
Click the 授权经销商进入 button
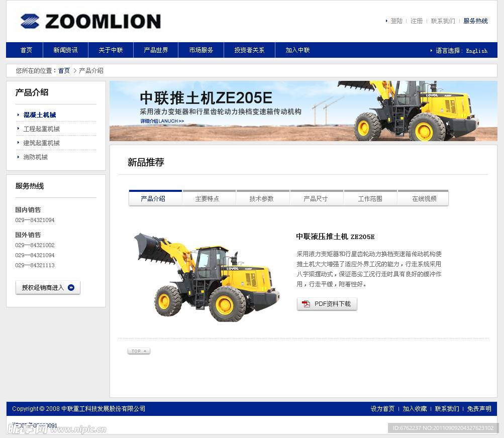[x=48, y=288]
